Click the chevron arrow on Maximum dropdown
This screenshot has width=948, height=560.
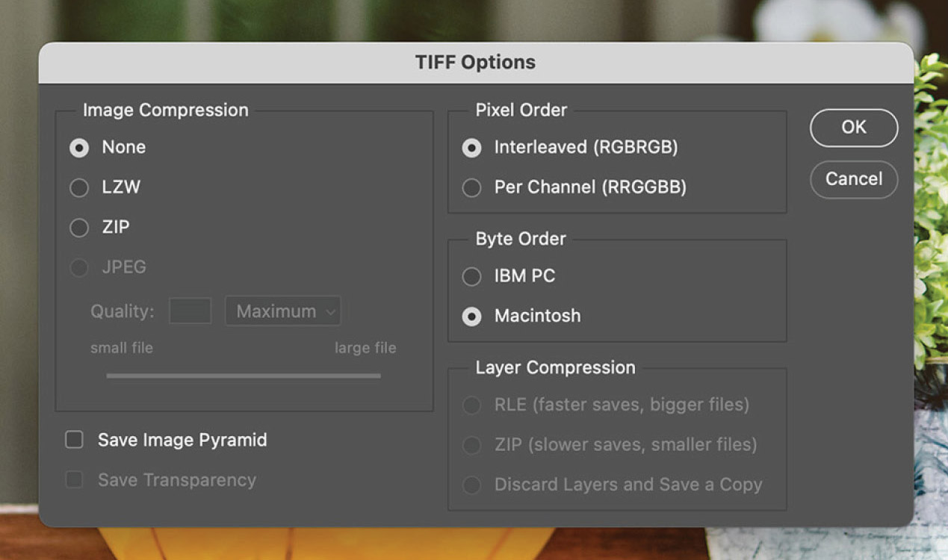point(330,312)
